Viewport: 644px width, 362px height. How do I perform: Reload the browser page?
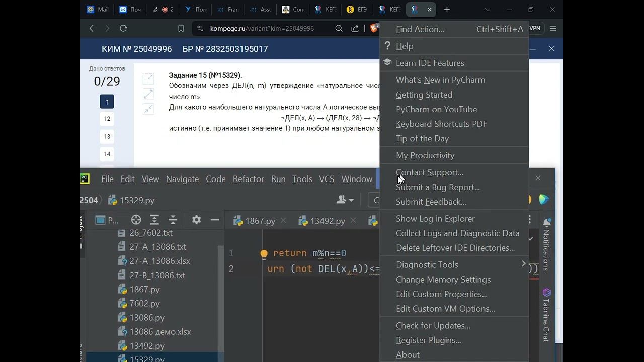tap(123, 29)
